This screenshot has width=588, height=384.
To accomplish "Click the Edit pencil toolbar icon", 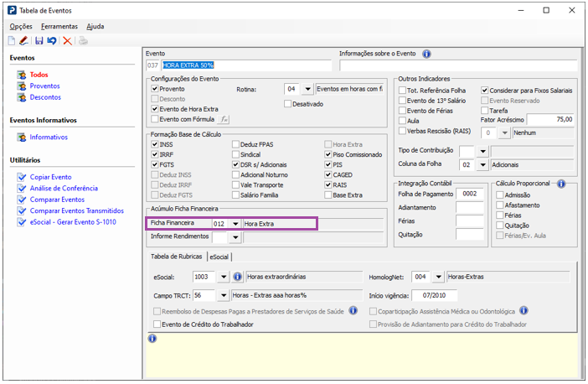I will 23,40.
